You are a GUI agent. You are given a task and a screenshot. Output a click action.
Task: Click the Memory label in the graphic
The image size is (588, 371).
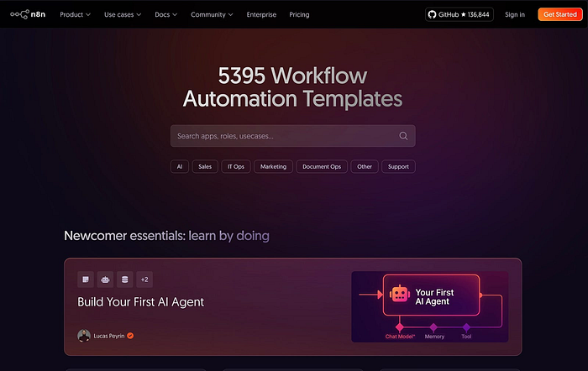click(434, 337)
